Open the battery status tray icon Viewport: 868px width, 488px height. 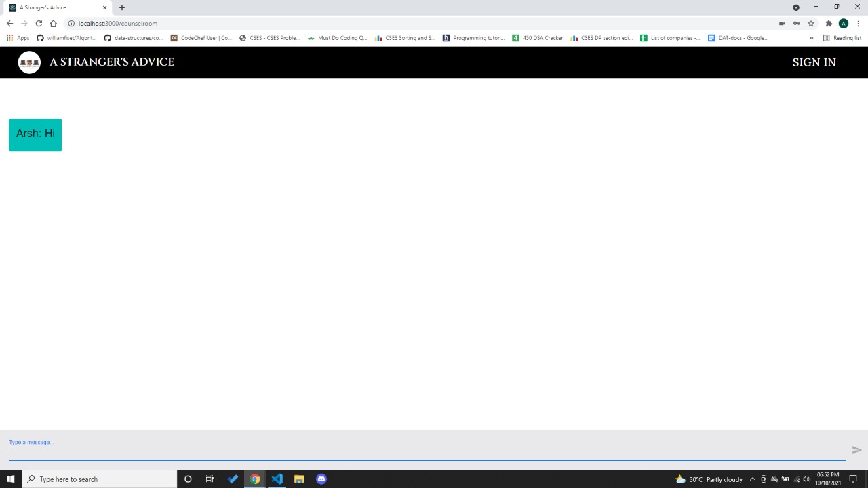tap(785, 479)
